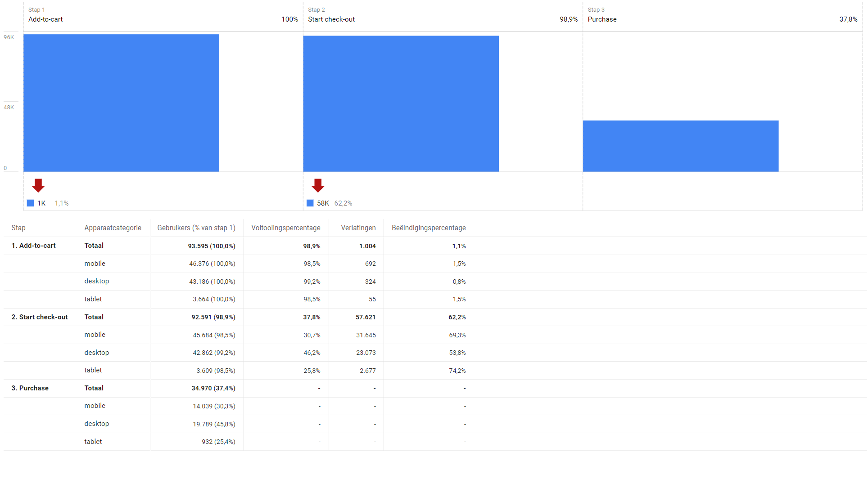This screenshot has width=868, height=479.
Task: Click purchase total cell '34.970 (37,4%)'
Action: [x=213, y=388]
